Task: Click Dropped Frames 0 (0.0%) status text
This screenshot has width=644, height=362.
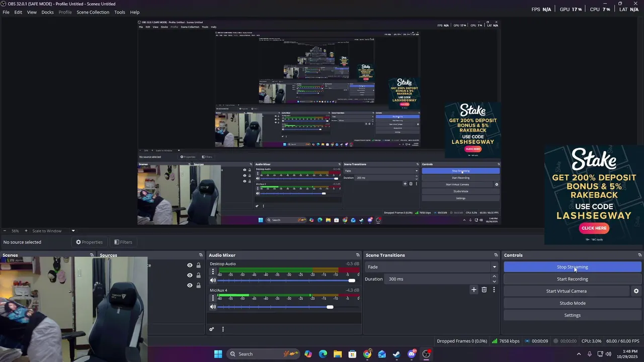Action: tap(462, 341)
